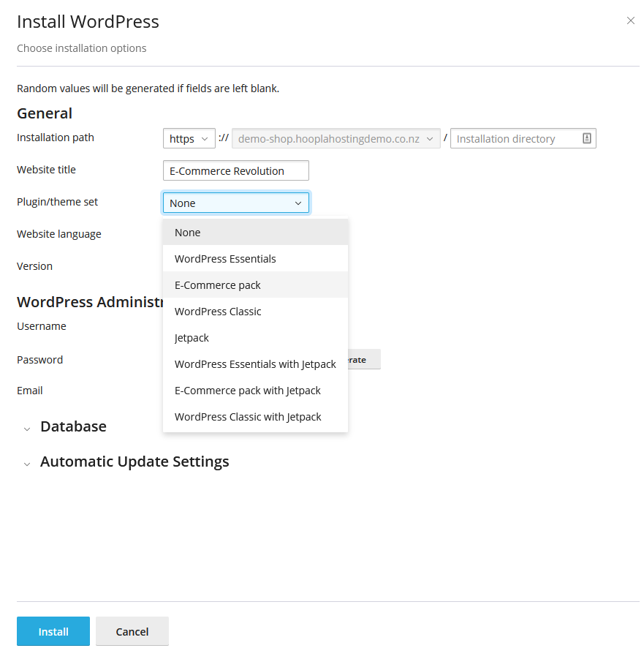Pick WordPress Classic from the list
The width and height of the screenshot is (644, 659).
(218, 312)
